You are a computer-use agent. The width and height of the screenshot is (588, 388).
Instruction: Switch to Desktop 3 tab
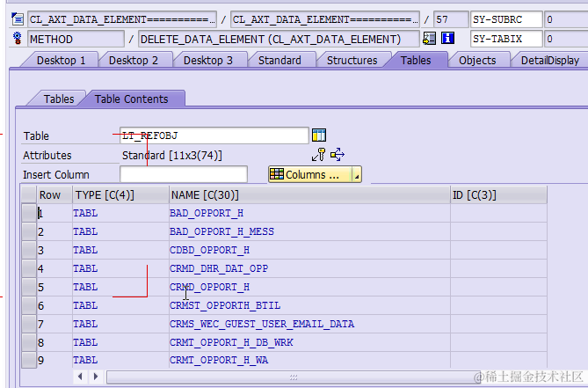tap(208, 61)
